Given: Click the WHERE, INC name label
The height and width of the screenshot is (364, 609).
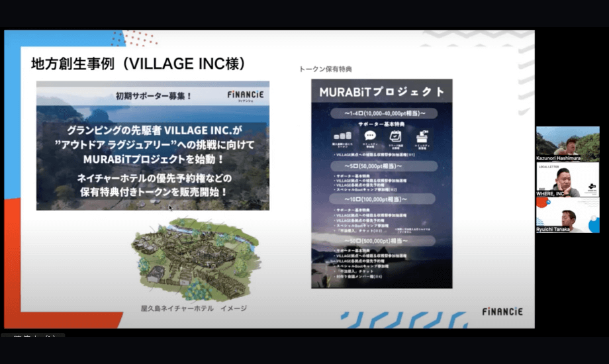Looking at the screenshot, I should coord(550,193).
